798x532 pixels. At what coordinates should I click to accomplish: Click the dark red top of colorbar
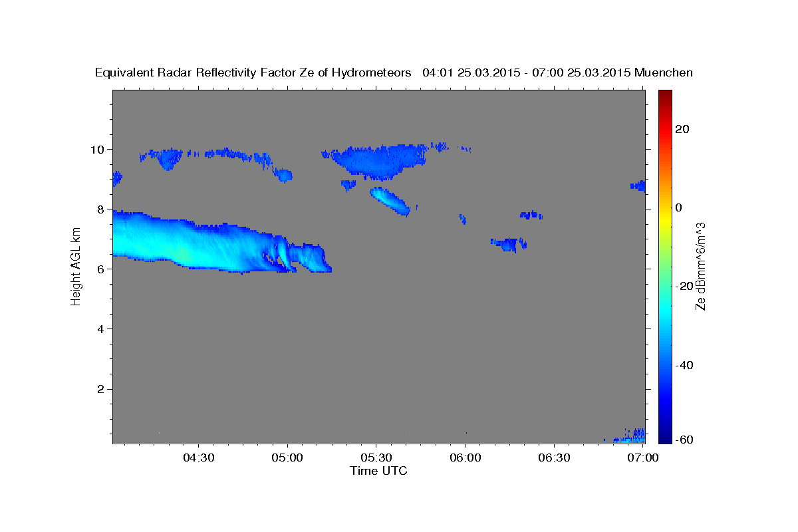point(665,96)
